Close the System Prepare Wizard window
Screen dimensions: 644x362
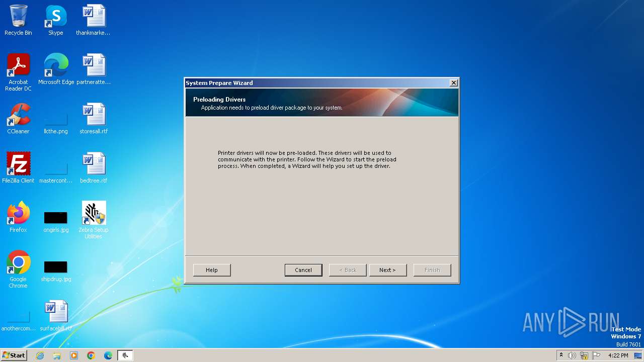click(x=453, y=83)
